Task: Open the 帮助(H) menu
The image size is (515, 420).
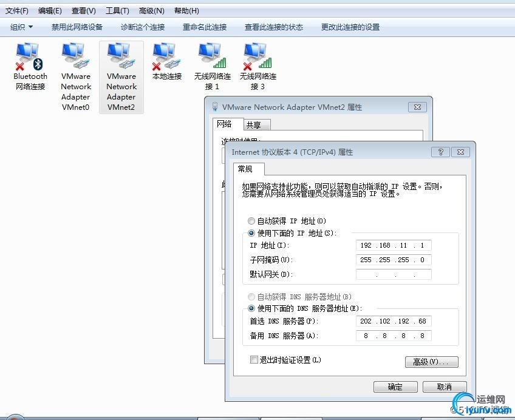Action: coord(186,11)
